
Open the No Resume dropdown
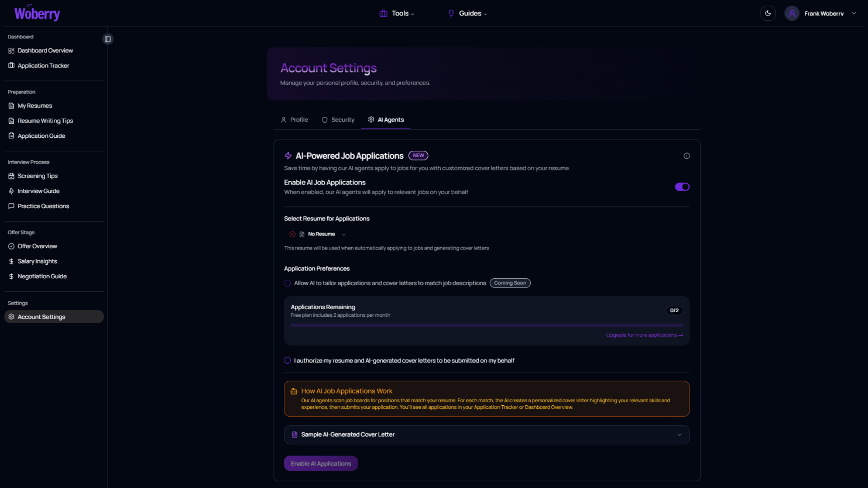pyautogui.click(x=322, y=235)
